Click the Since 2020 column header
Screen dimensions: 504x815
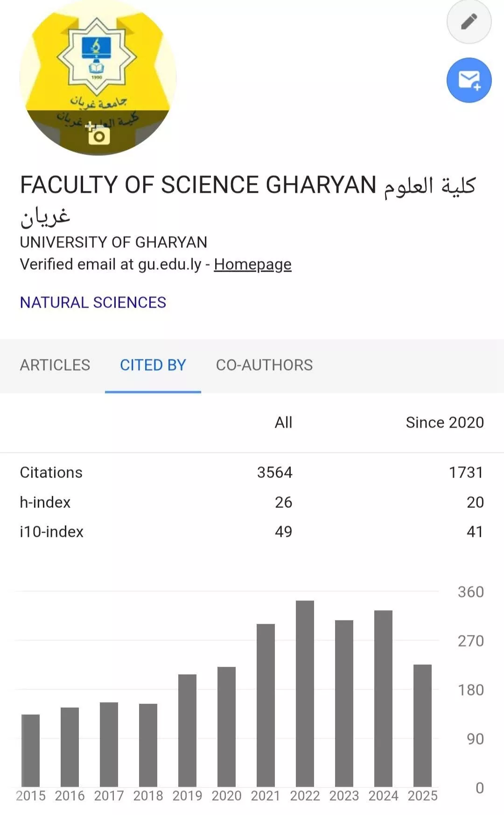pyautogui.click(x=445, y=422)
